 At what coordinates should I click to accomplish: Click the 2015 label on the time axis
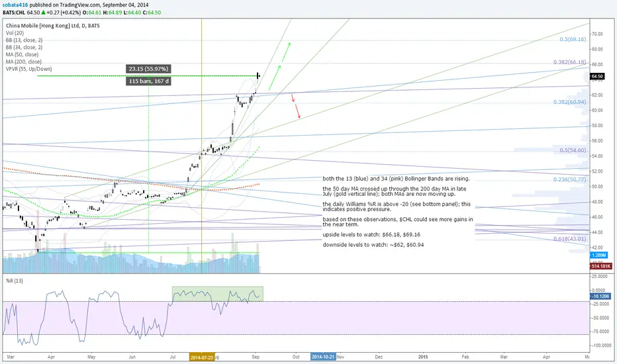coord(423,357)
